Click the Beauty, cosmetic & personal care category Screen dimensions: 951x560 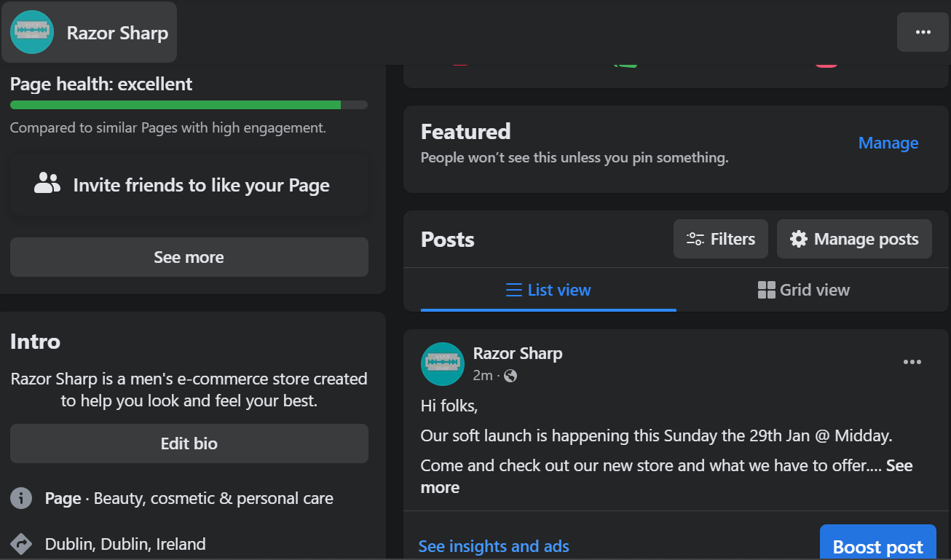tap(213, 499)
